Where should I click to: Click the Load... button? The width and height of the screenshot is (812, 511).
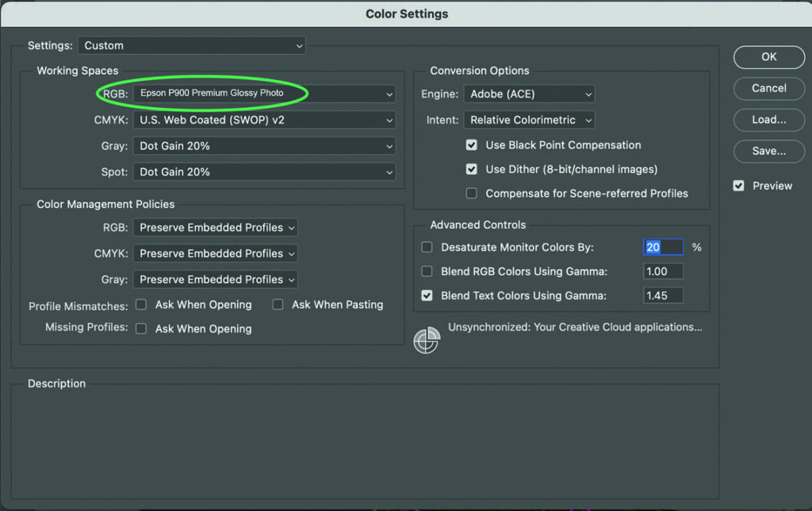(768, 120)
